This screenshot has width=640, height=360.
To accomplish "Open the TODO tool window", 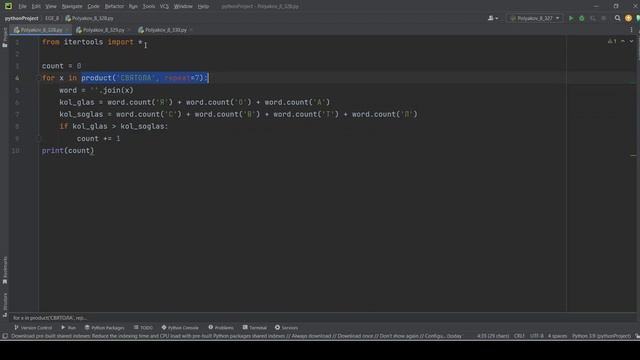I will 143,328.
